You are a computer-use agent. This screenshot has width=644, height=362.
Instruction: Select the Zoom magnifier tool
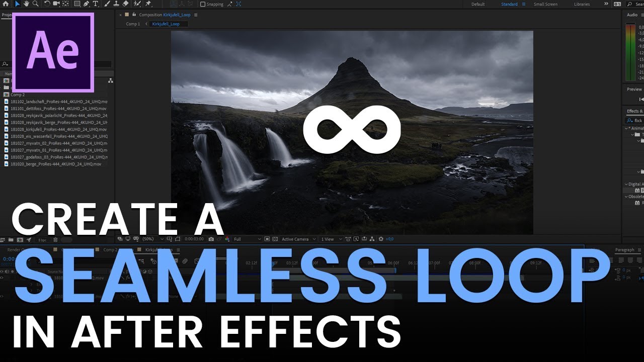35,4
